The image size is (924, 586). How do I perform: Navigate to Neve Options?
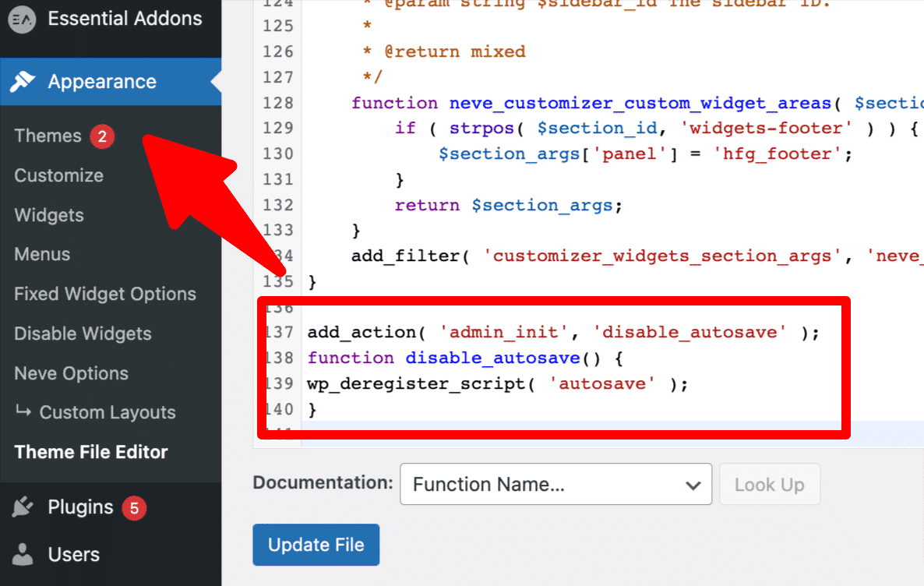coord(71,373)
